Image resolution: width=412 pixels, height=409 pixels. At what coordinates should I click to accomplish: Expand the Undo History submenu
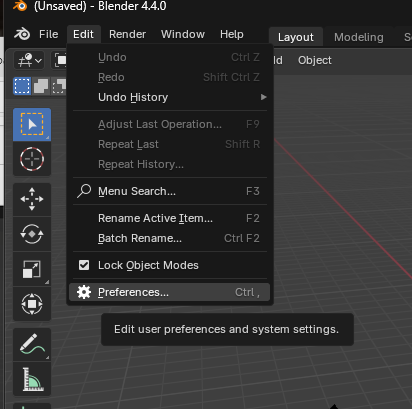click(170, 97)
